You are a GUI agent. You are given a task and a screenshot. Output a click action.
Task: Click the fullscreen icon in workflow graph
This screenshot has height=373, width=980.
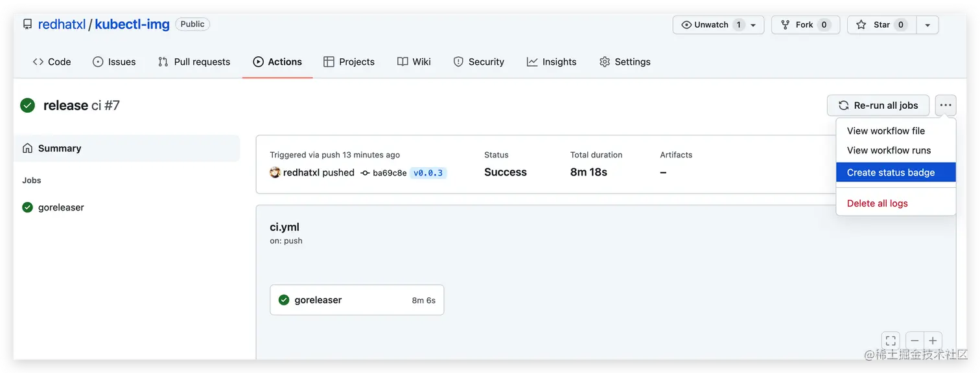891,341
